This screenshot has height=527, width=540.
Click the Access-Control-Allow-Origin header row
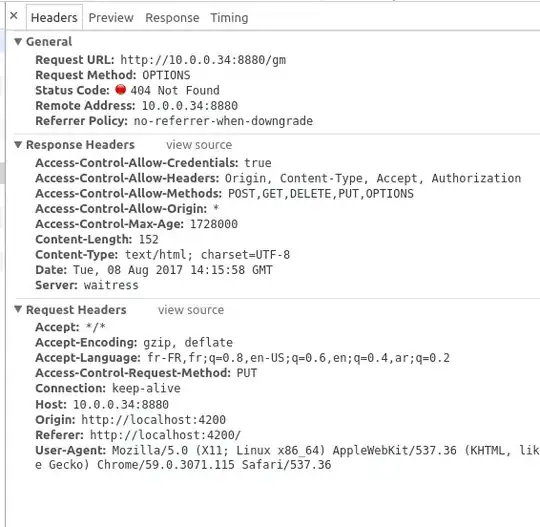[x=127, y=209]
